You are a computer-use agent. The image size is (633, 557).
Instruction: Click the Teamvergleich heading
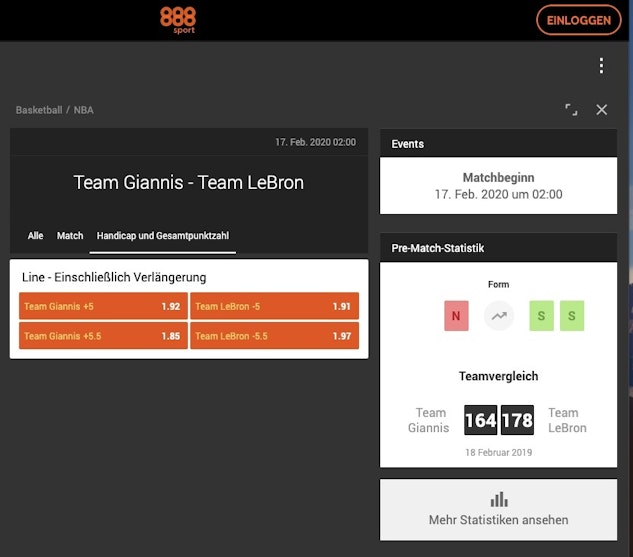pos(499,376)
